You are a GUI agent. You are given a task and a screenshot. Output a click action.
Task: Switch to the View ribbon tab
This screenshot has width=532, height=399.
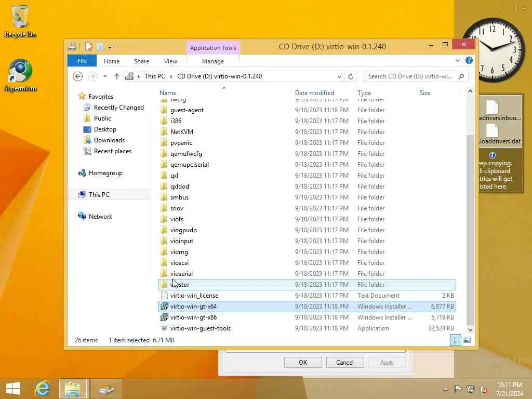coord(170,61)
